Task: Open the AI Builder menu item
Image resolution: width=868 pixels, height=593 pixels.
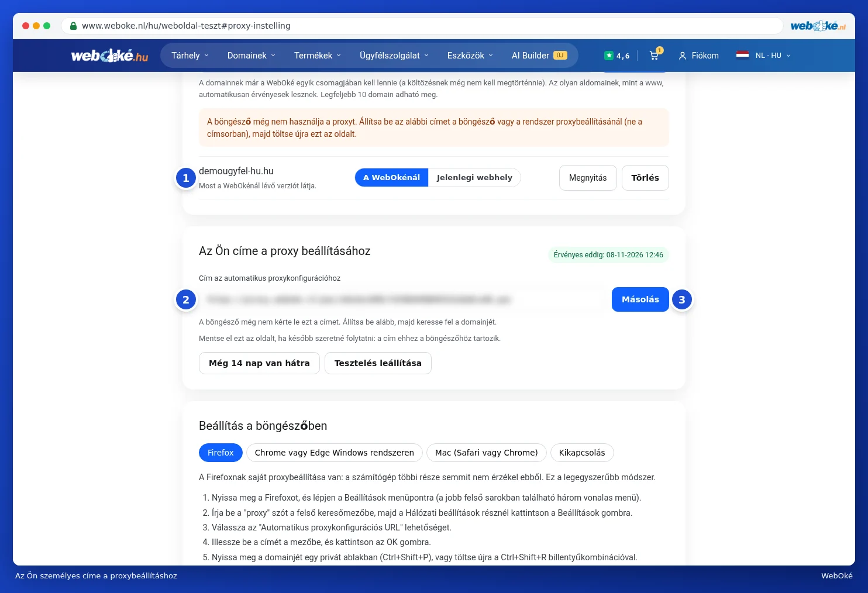Action: pos(539,56)
